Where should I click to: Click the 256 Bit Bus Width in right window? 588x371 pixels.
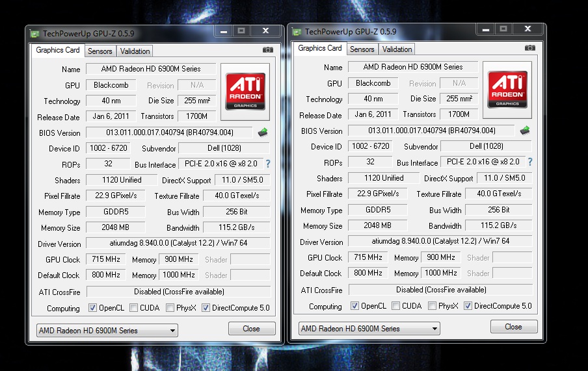[499, 210]
